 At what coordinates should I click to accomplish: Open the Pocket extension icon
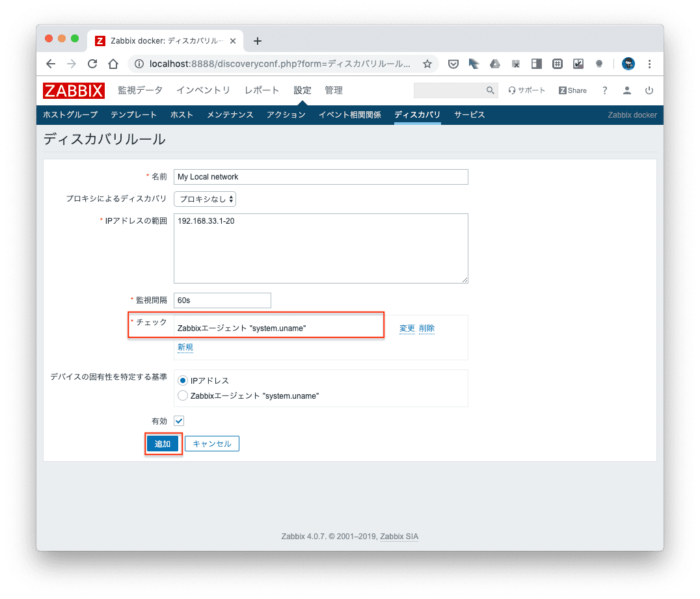[453, 64]
